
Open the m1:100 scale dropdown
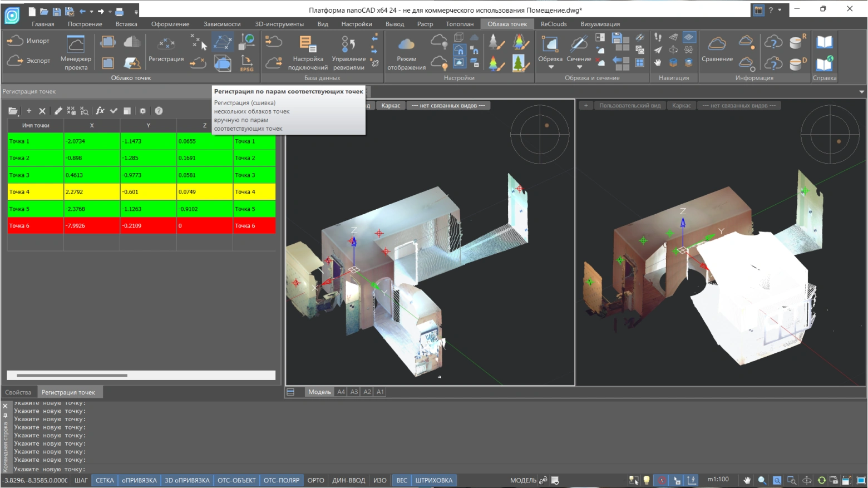click(x=718, y=479)
